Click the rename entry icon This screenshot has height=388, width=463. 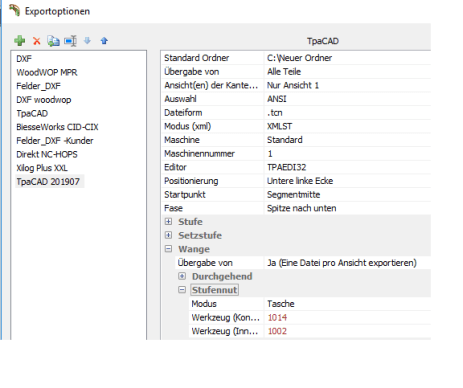(70, 41)
